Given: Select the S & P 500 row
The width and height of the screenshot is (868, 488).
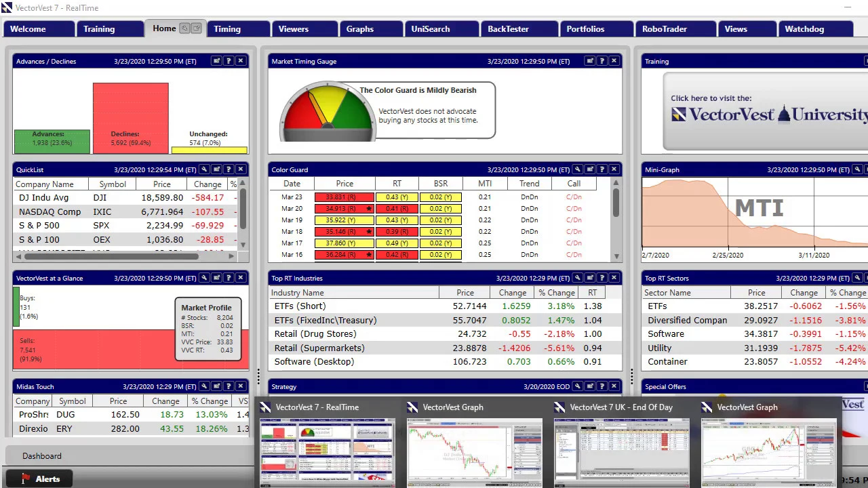Looking at the screenshot, I should pos(125,226).
